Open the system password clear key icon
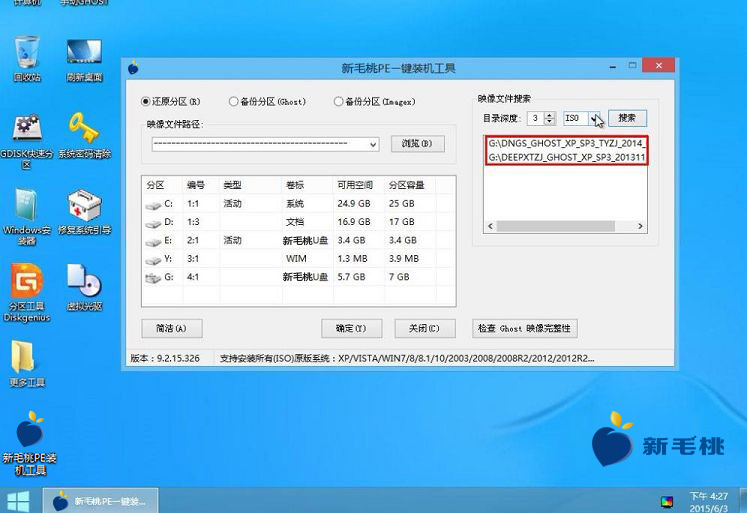 (x=84, y=135)
